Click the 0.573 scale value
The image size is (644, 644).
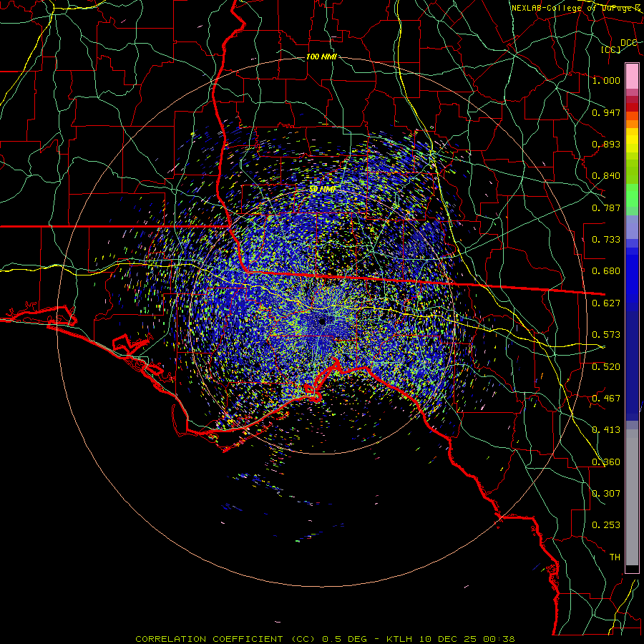(x=606, y=335)
